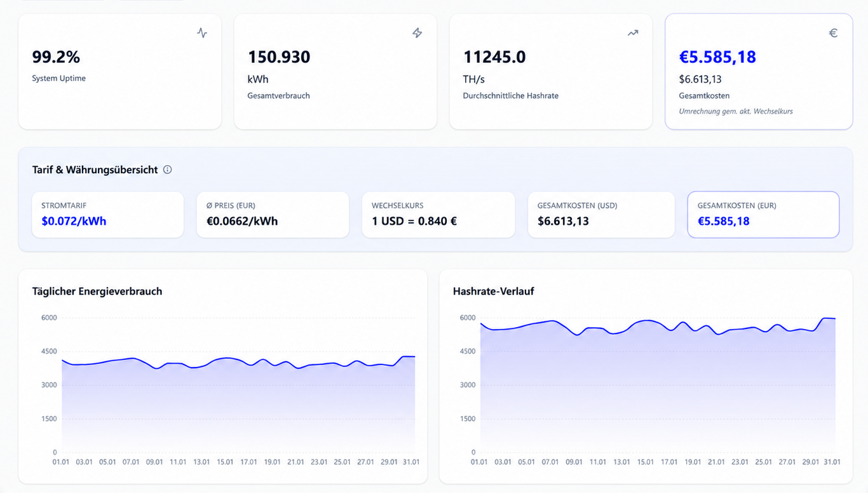Click the 11245.0 hashrate value

tap(494, 57)
